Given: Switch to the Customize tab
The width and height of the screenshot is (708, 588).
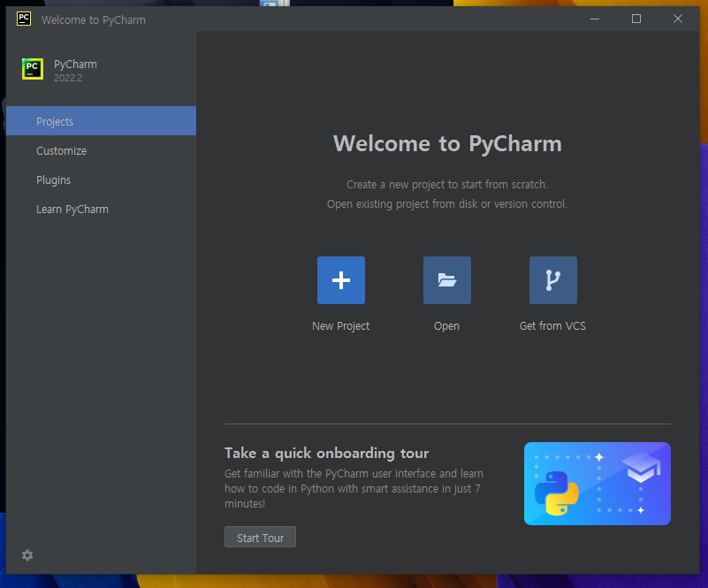Looking at the screenshot, I should tap(101, 151).
